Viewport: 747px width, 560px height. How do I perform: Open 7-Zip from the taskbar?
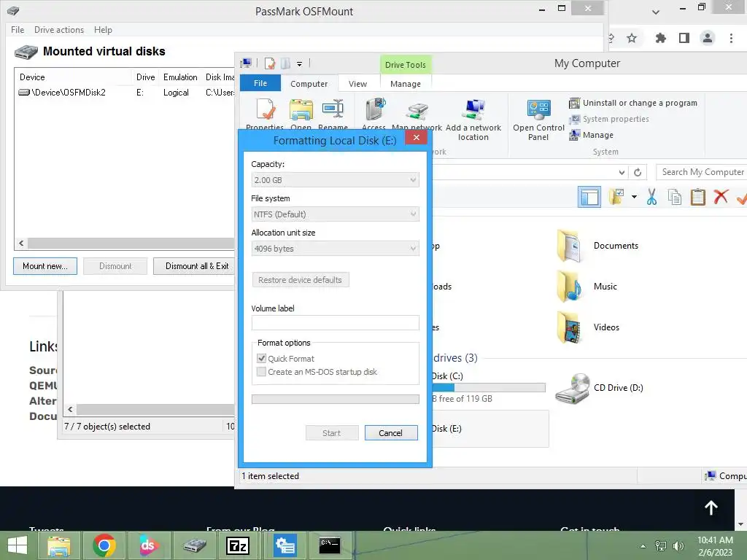tap(239, 545)
